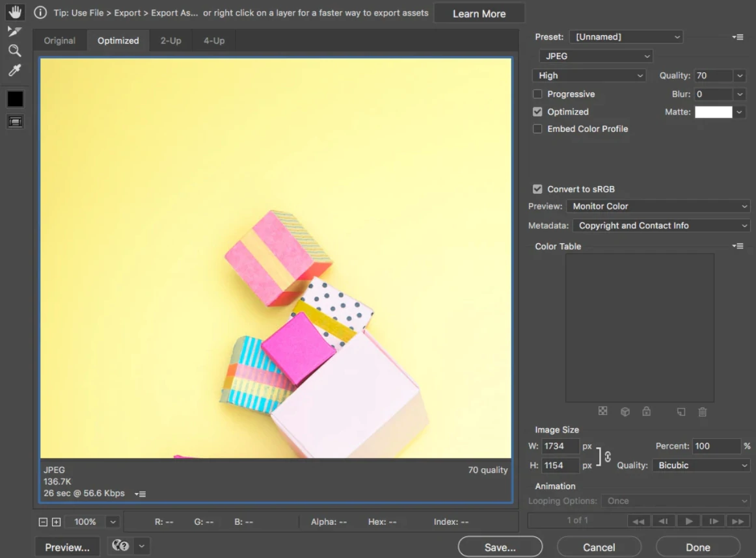Select the Slice Select tool
This screenshot has height=558, width=756.
point(15,30)
